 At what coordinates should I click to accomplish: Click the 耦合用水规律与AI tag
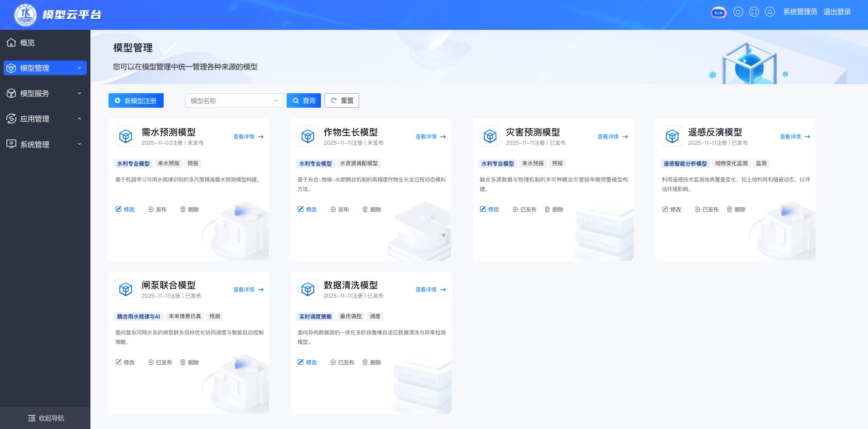(x=139, y=316)
